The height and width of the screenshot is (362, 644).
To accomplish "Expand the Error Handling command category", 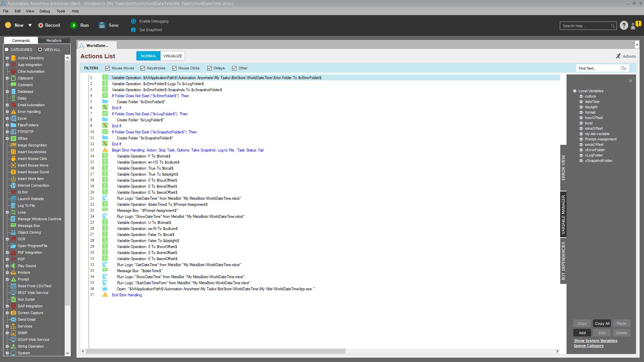I will [x=7, y=112].
